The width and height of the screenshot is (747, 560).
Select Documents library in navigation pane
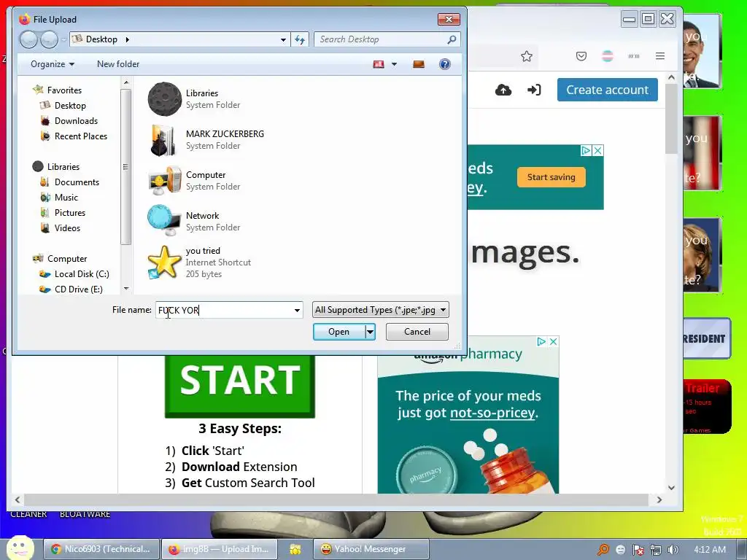click(x=77, y=182)
